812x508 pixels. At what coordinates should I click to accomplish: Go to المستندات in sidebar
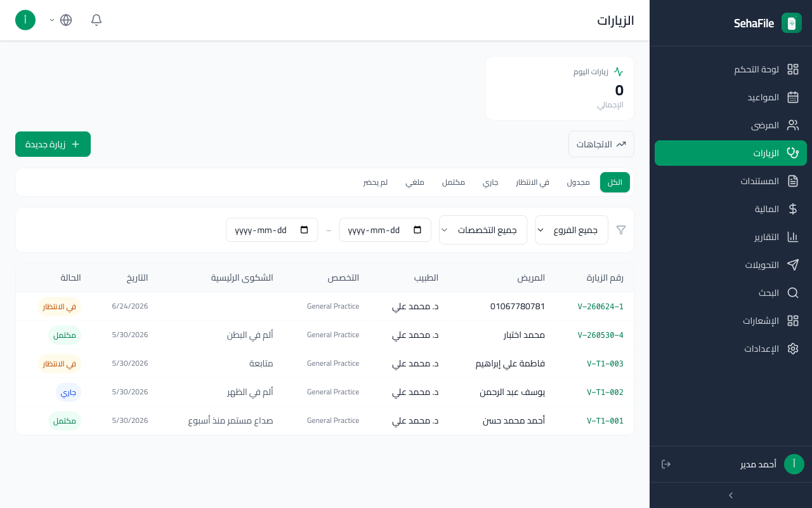click(x=731, y=181)
